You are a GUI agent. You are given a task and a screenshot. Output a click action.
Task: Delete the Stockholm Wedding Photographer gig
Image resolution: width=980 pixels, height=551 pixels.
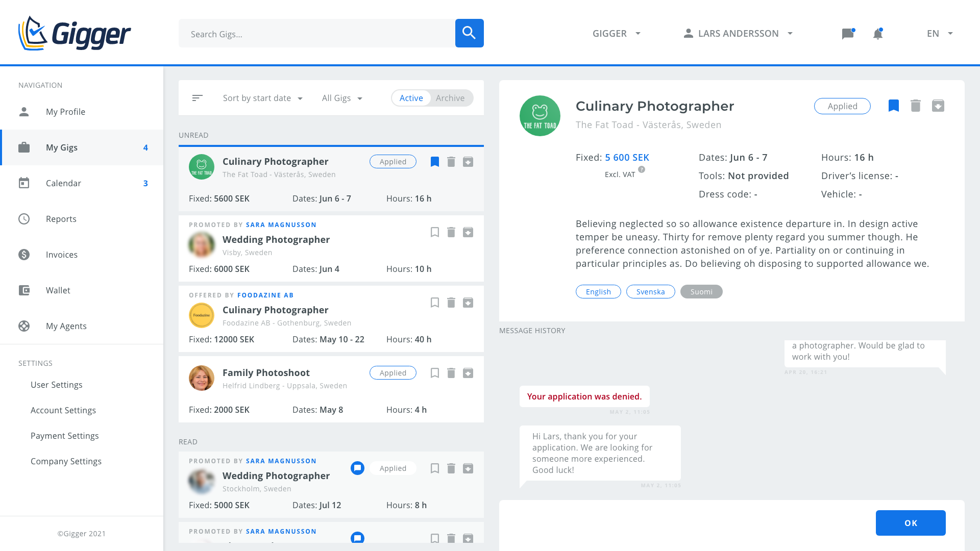(x=451, y=468)
